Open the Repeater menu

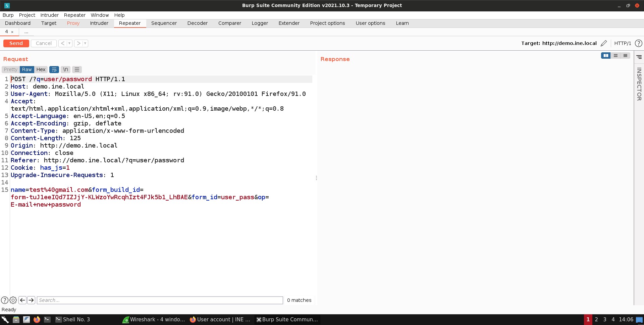point(75,15)
